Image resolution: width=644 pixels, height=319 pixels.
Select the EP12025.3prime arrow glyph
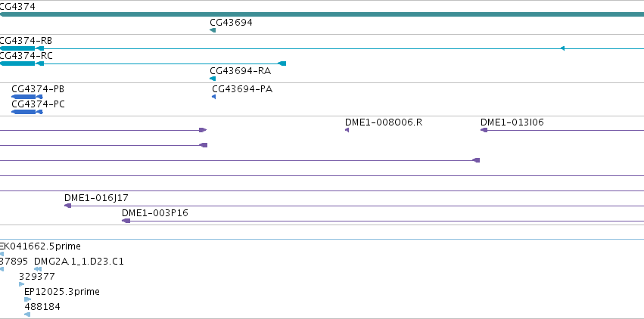click(27, 299)
